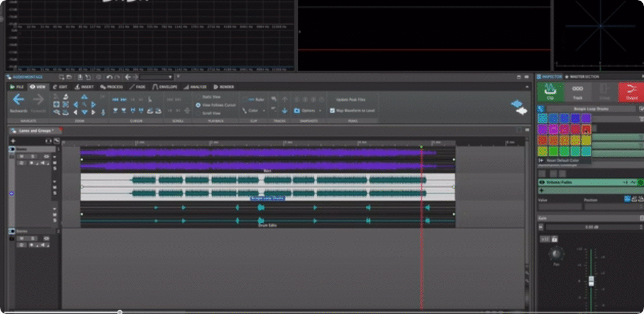Select the Track inspector button

click(x=577, y=92)
